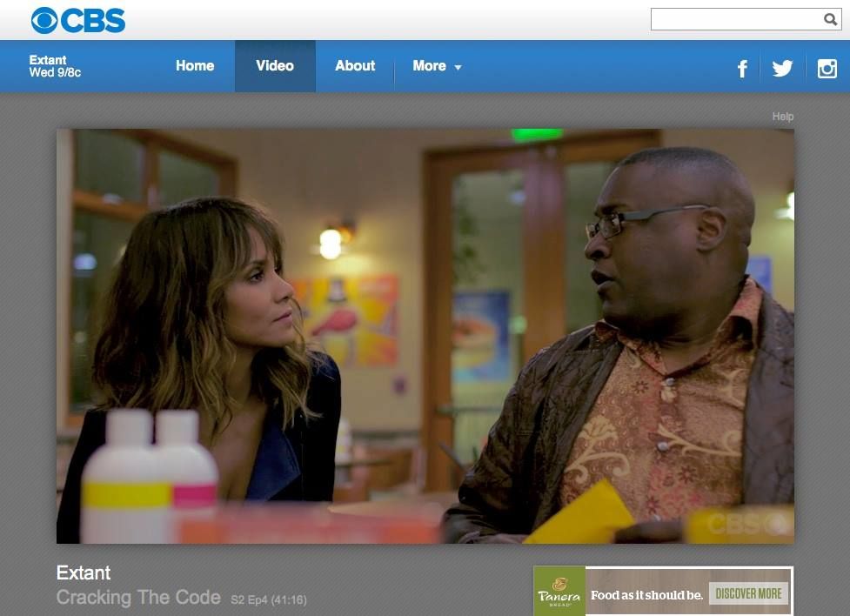Viewport: 850px width, 616px height.
Task: Go to the Home tab
Action: coord(195,65)
